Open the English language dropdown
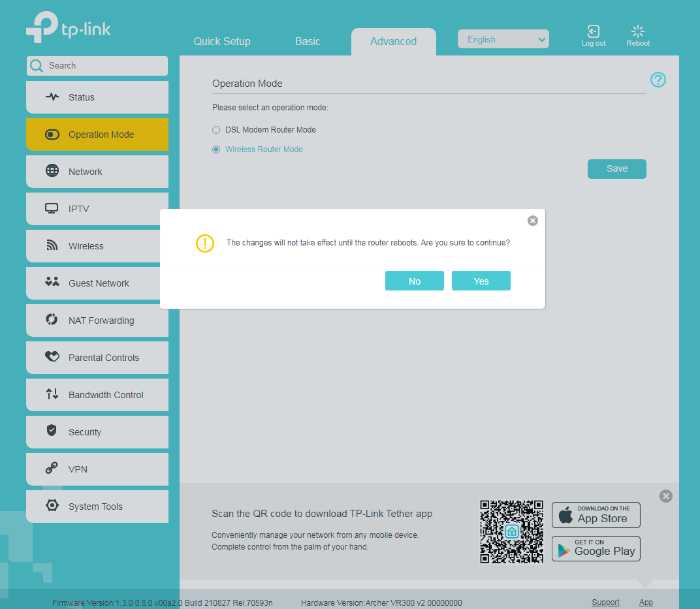 click(x=503, y=39)
